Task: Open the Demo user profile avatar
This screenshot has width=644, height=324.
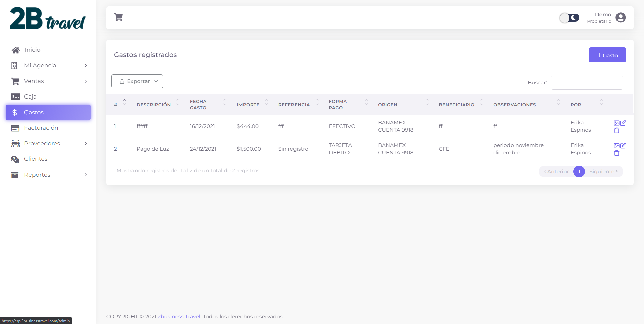Action: click(621, 18)
